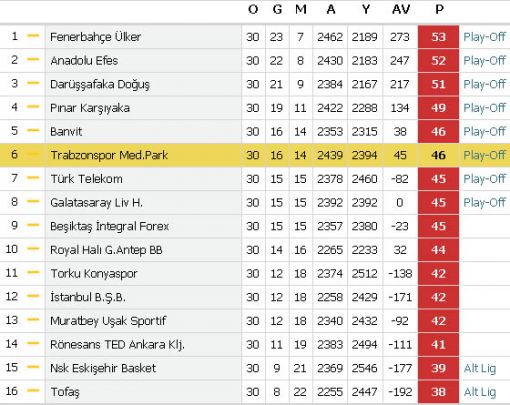Image resolution: width=510 pixels, height=405 pixels.
Task: Click the yellow dash beside Torku Konyaspor
Action: coord(33,272)
